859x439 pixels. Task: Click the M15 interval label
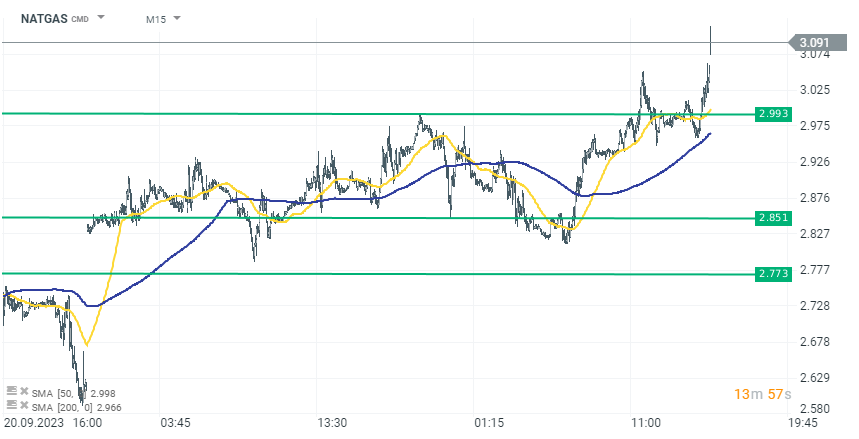[x=156, y=19]
